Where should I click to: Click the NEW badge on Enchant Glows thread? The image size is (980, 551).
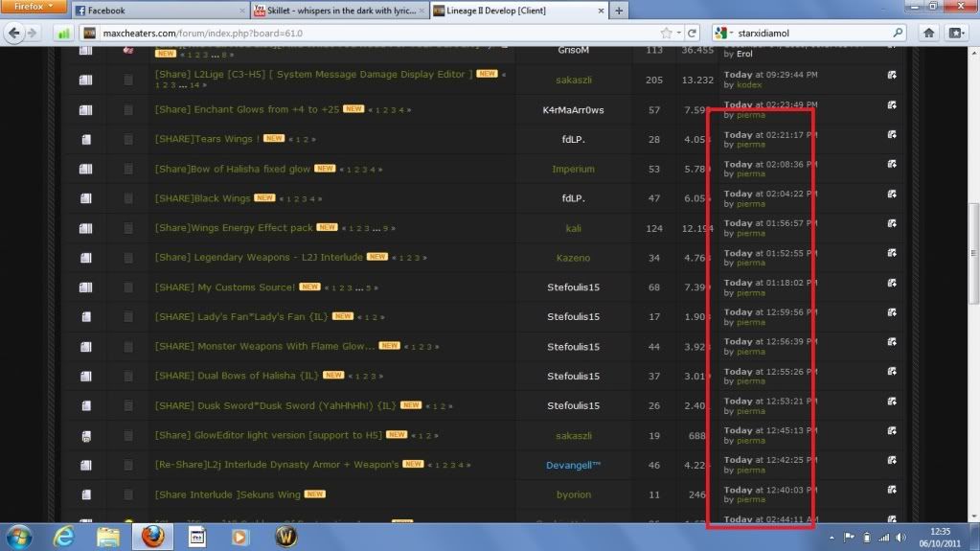coord(353,110)
